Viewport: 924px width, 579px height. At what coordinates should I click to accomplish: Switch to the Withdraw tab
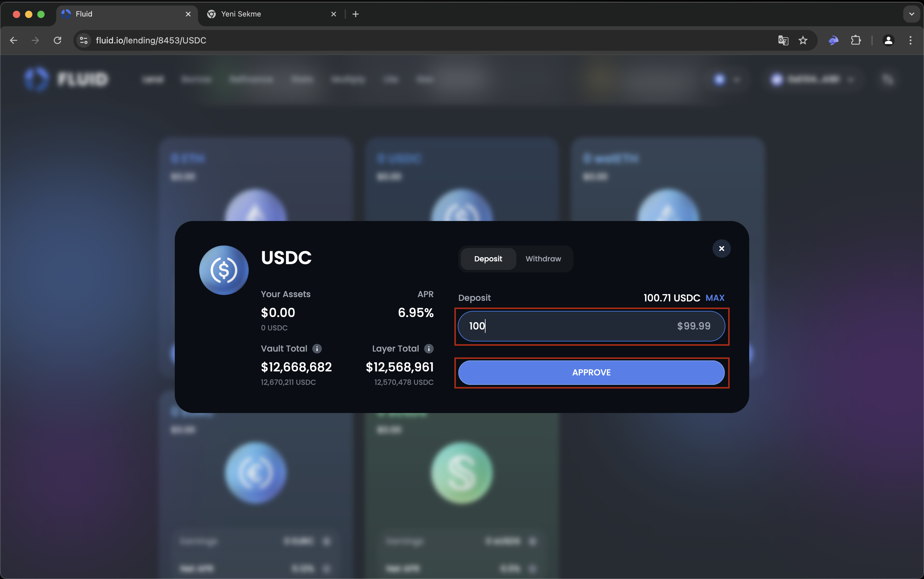543,259
